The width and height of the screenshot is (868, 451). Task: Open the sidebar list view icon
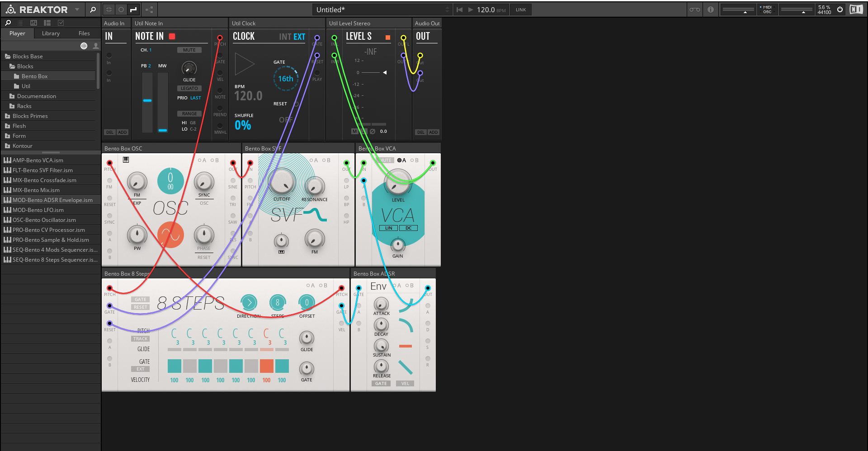pyautogui.click(x=20, y=23)
